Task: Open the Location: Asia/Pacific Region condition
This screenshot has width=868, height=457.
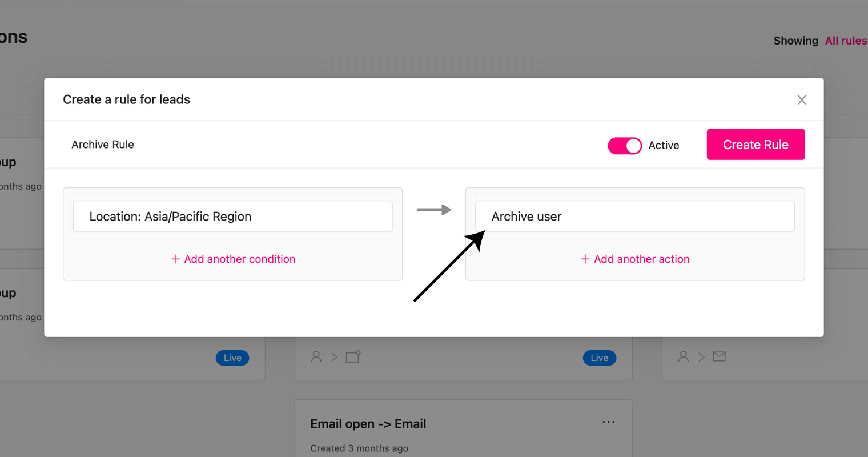Action: tap(232, 216)
